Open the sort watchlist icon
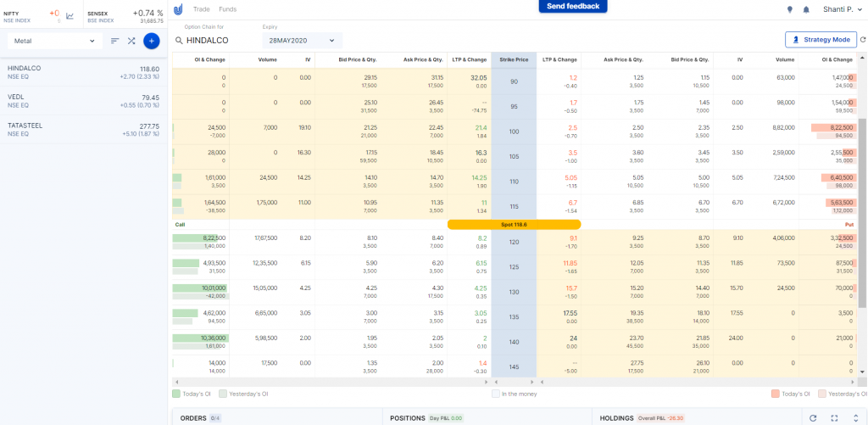 (x=115, y=41)
